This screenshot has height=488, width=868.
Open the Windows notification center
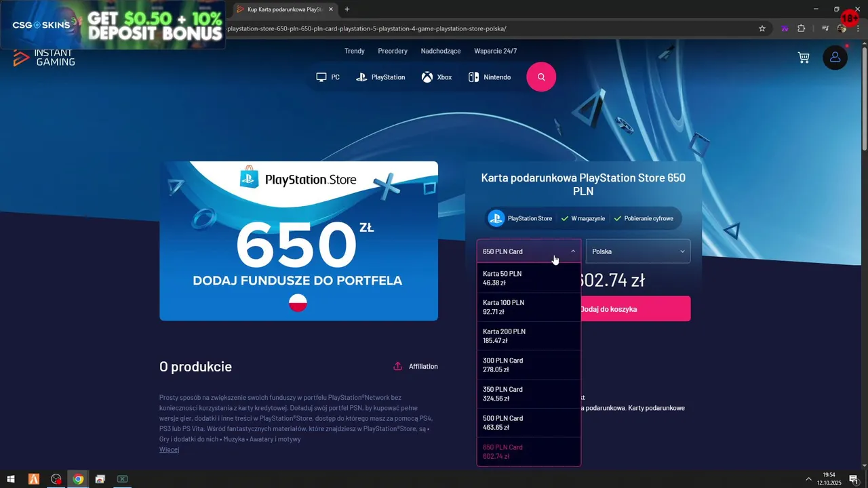pyautogui.click(x=854, y=479)
